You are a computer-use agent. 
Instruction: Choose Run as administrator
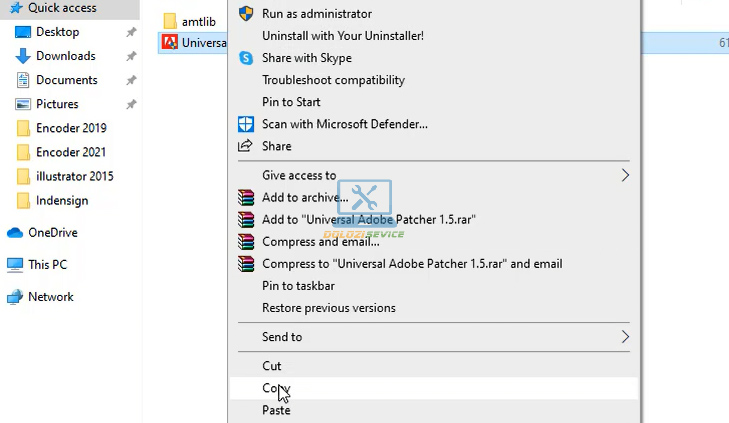(316, 14)
